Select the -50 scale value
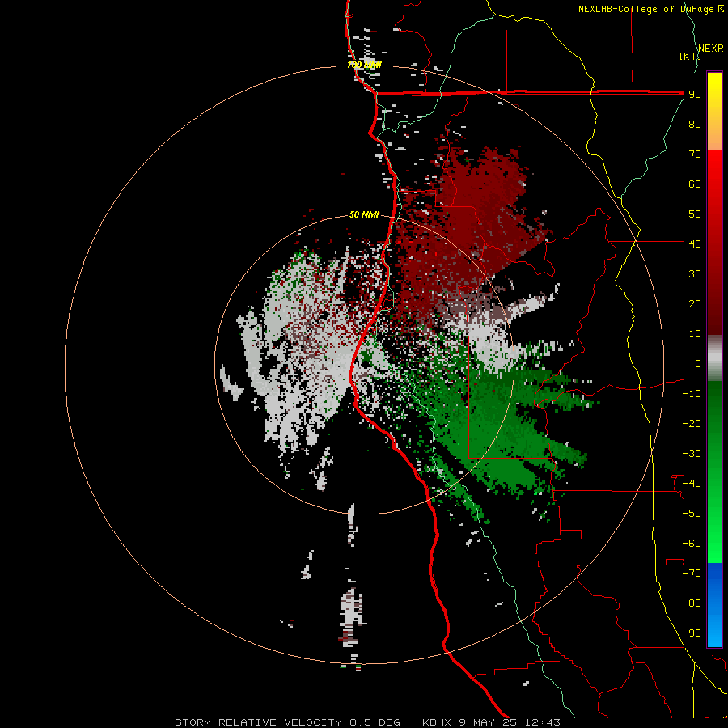Viewport: 728px width, 728px height. [x=692, y=514]
